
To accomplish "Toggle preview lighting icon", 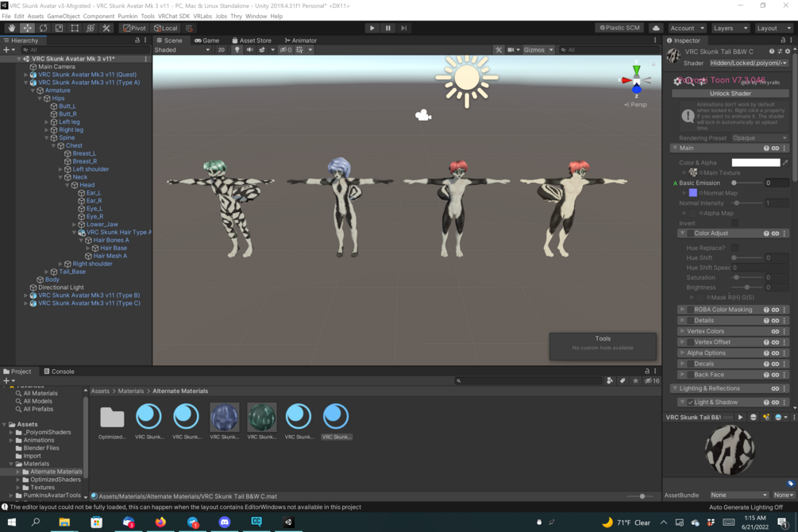I will tap(766, 418).
